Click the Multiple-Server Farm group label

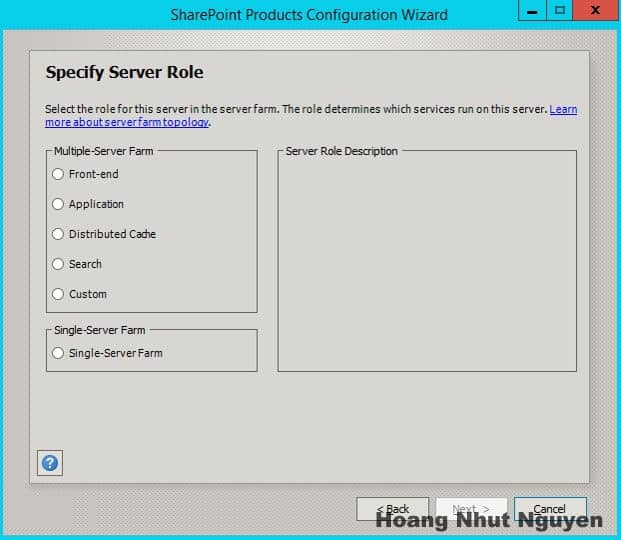coord(103,151)
